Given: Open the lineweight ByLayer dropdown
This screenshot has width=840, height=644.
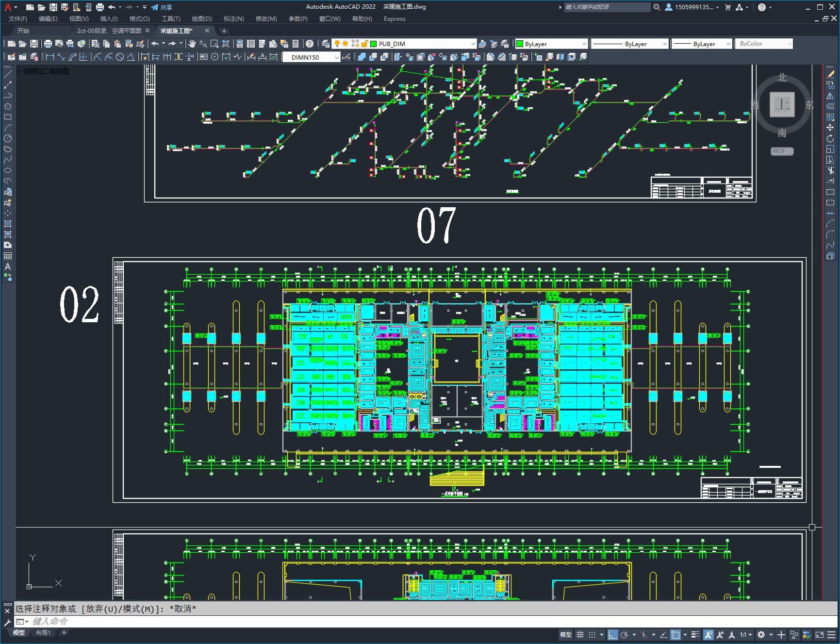Looking at the screenshot, I should (x=702, y=44).
